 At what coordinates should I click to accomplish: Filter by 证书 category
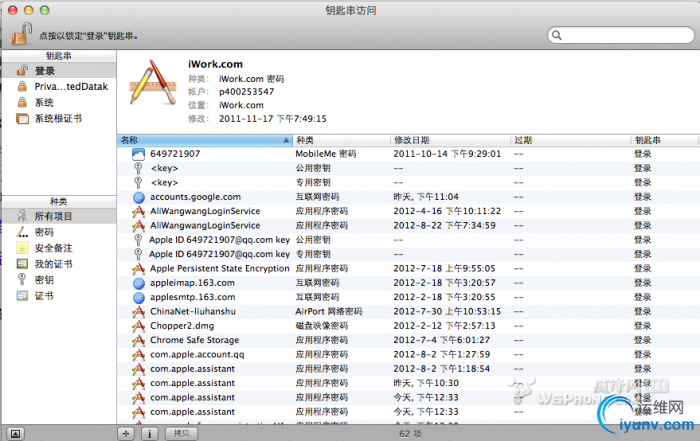(x=59, y=295)
